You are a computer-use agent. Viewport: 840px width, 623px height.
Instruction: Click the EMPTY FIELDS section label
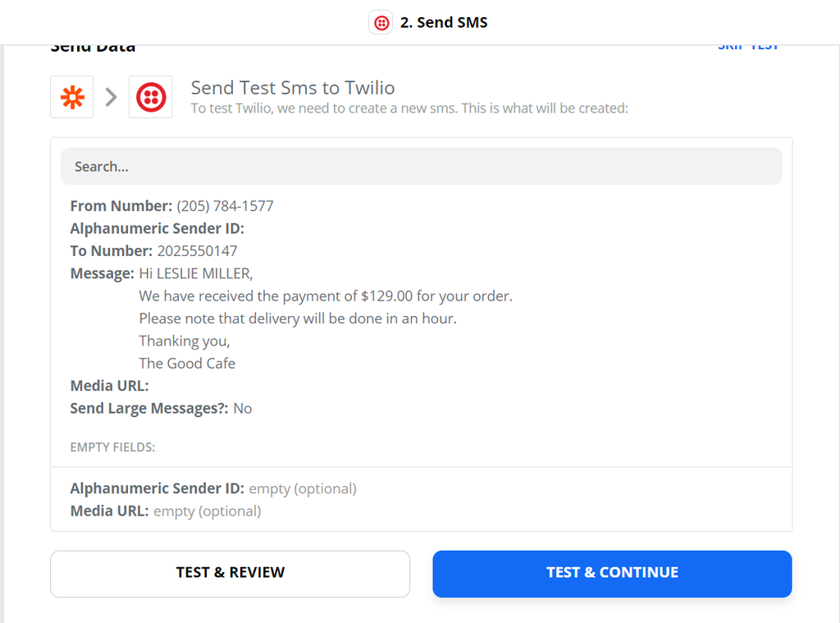113,447
